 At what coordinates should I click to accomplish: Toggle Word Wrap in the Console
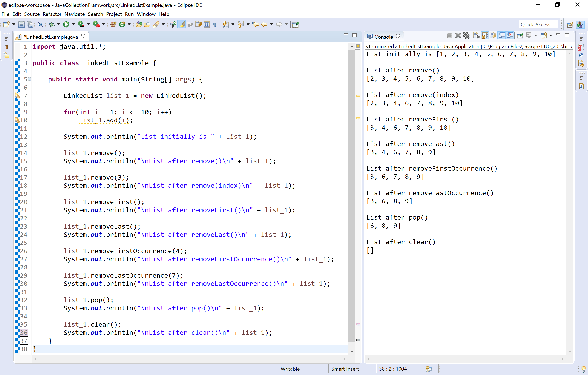click(493, 35)
